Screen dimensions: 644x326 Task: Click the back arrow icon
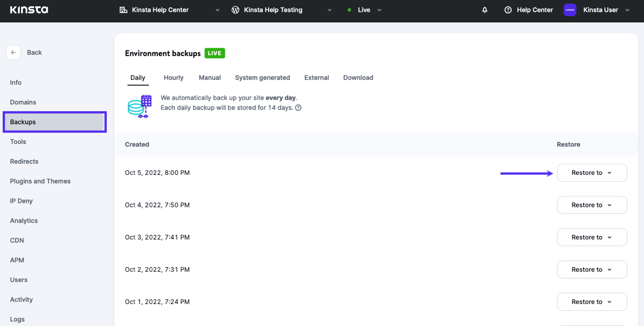coord(13,52)
